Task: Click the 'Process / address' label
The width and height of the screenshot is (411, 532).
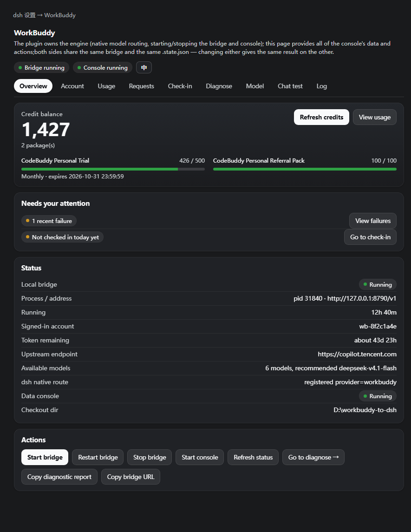Action: pos(46,299)
